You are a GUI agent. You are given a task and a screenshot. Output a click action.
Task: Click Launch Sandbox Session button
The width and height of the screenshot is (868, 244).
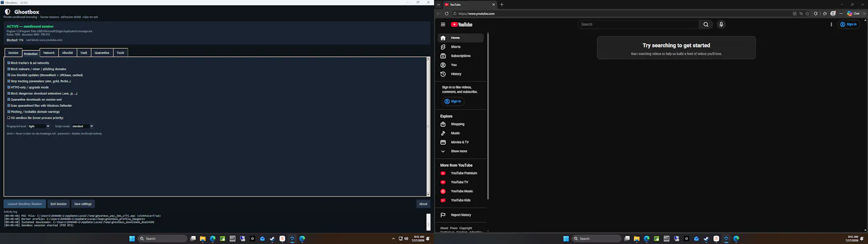coord(24,204)
